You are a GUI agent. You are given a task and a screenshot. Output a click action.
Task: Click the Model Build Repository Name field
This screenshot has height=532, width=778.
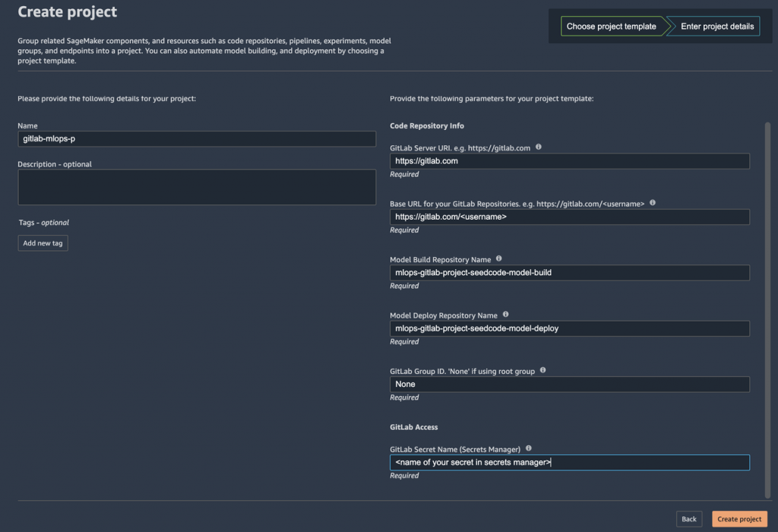click(x=570, y=273)
